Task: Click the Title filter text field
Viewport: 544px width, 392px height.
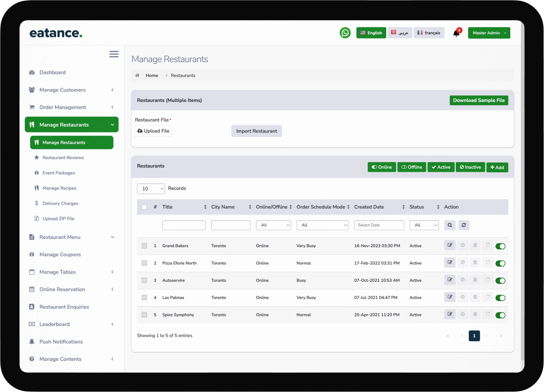Action: pos(184,225)
